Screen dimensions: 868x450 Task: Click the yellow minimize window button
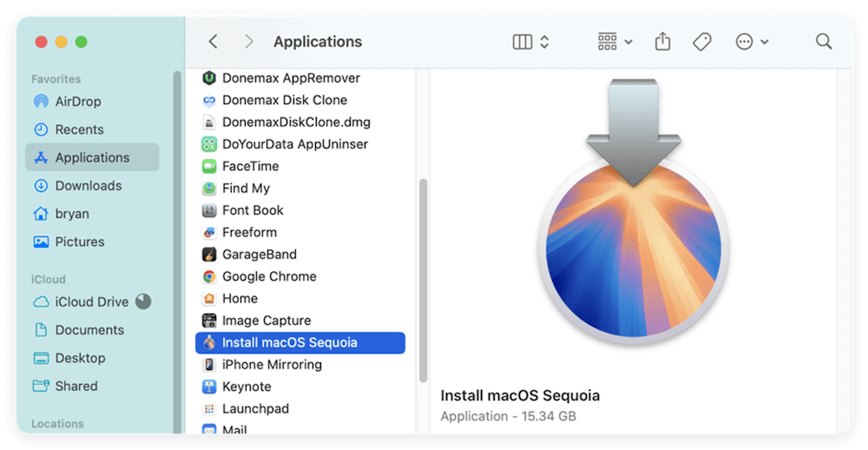[x=61, y=42]
